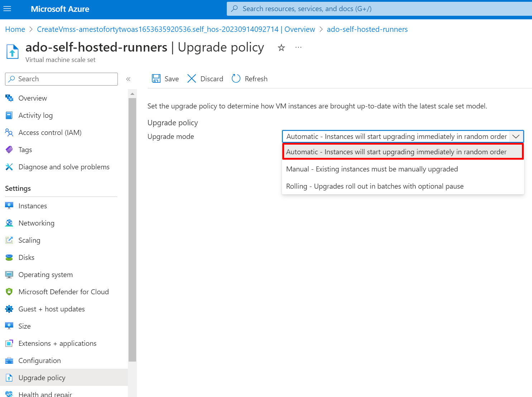Image resolution: width=532 pixels, height=397 pixels.
Task: Choose the Manual upgrade mode option
Action: (x=372, y=169)
